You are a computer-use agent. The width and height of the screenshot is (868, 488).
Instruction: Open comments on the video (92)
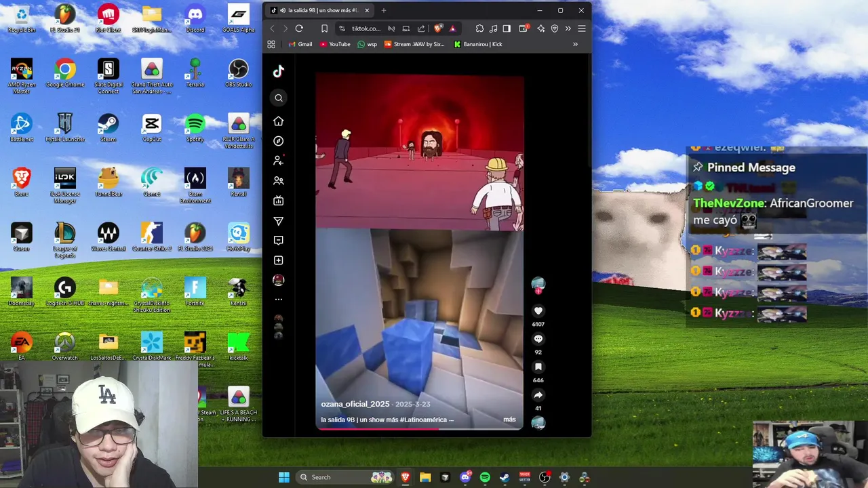[538, 339]
